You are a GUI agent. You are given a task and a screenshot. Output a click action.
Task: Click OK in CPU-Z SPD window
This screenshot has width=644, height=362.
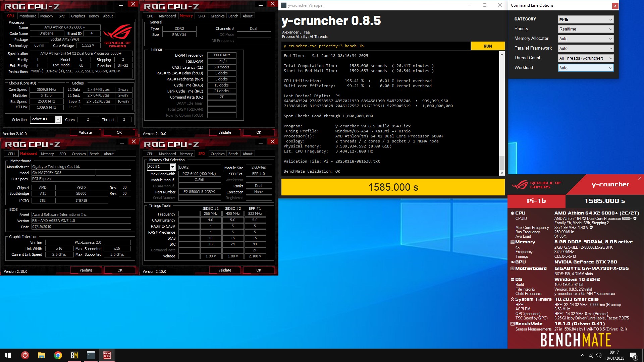click(259, 270)
